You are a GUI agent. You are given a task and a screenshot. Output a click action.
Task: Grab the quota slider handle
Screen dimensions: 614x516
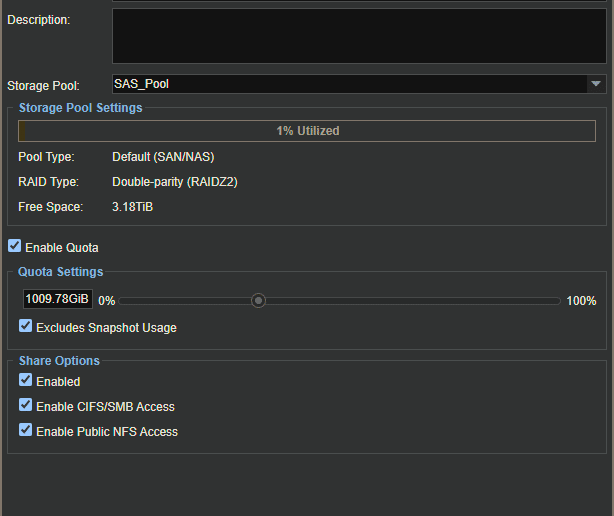pyautogui.click(x=258, y=301)
